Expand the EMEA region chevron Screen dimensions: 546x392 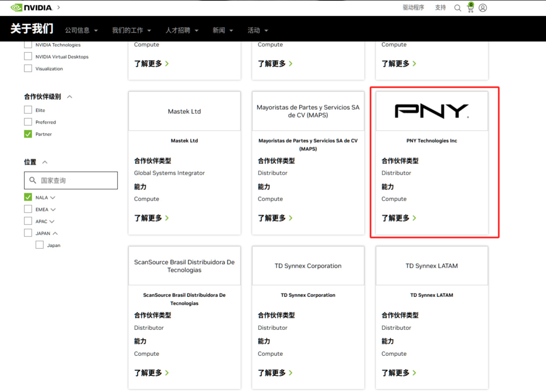53,209
